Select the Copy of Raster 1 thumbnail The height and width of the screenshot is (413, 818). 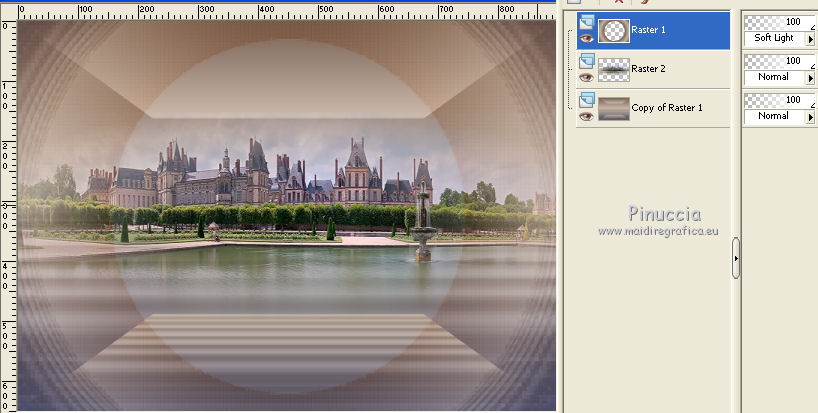(x=614, y=109)
